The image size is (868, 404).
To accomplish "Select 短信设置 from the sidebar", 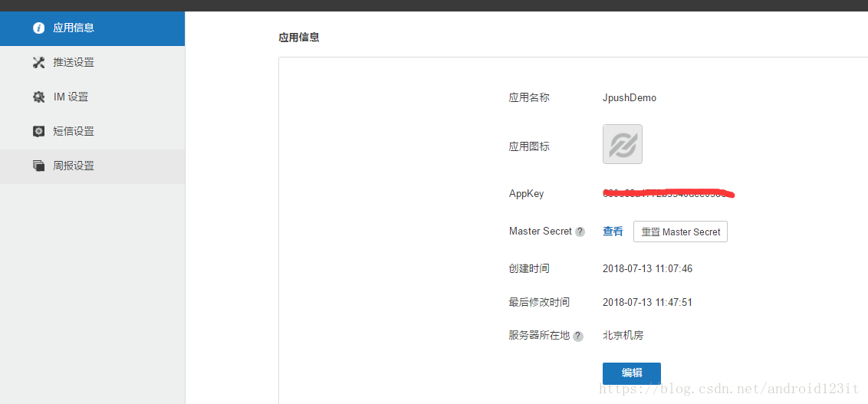I will click(x=92, y=132).
